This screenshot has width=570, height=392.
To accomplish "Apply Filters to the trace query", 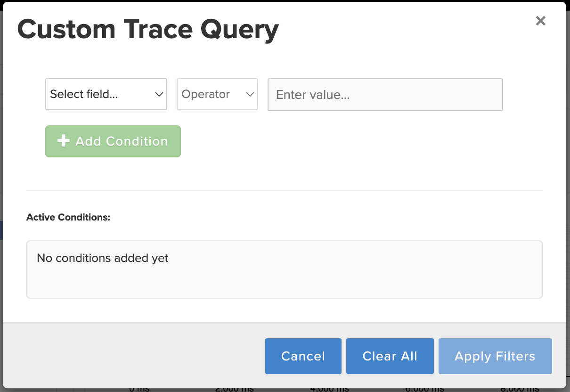I will 495,356.
